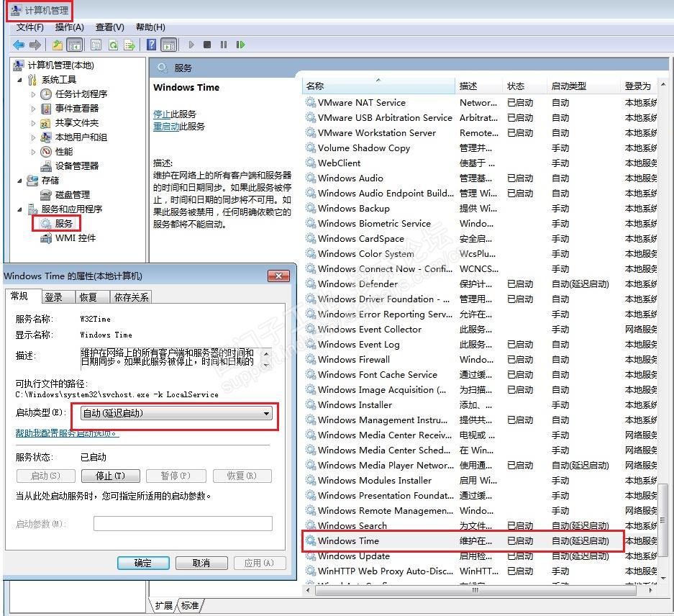Expand the 任务计划程序 node arrow
The width and height of the screenshot is (674, 616).
(x=34, y=94)
